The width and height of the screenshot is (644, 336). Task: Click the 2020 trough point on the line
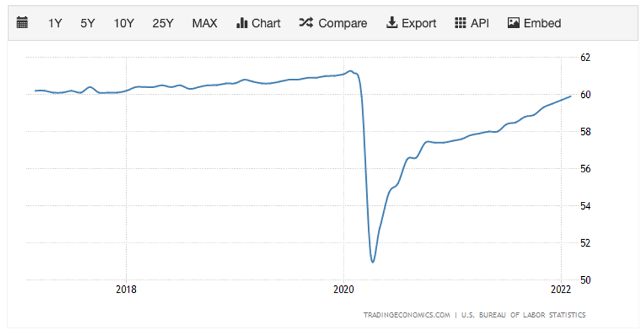click(x=373, y=262)
